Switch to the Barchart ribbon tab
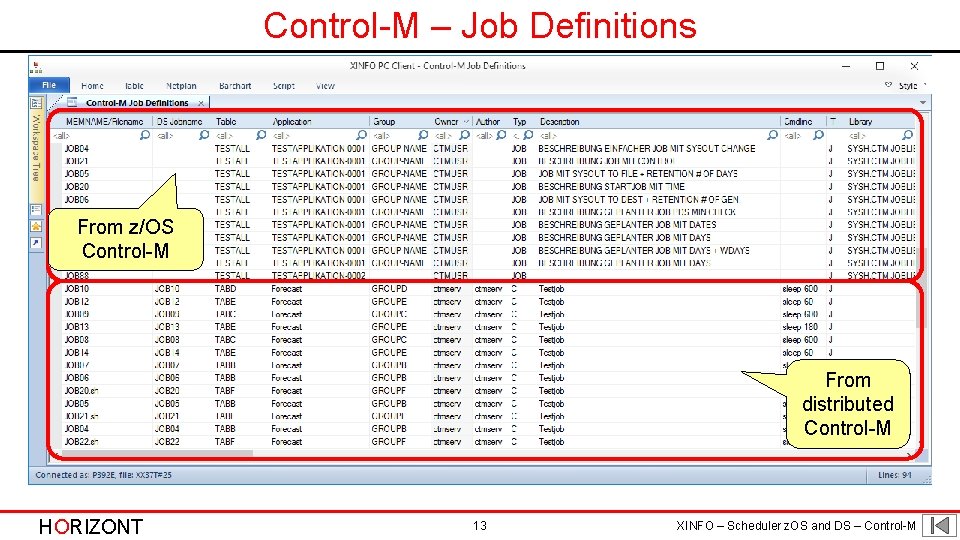This screenshot has width=960, height=540. click(235, 86)
